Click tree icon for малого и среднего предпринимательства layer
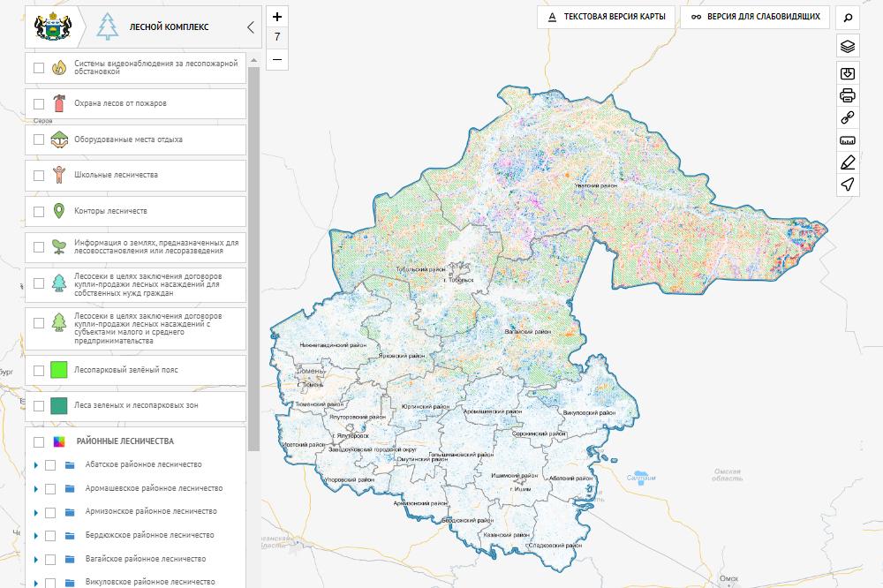 (59, 323)
